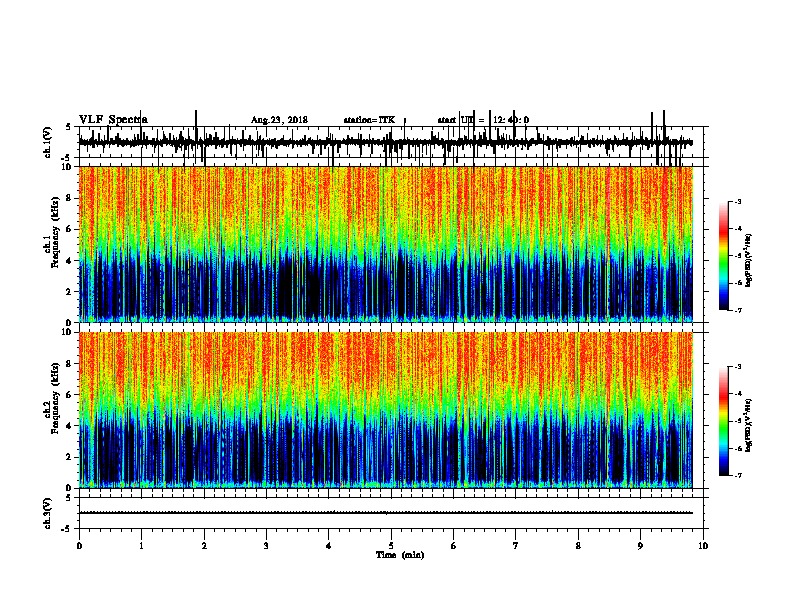The image size is (792, 612).
Task: Click the ch.1 voltage waveform trace
Action: (386, 143)
